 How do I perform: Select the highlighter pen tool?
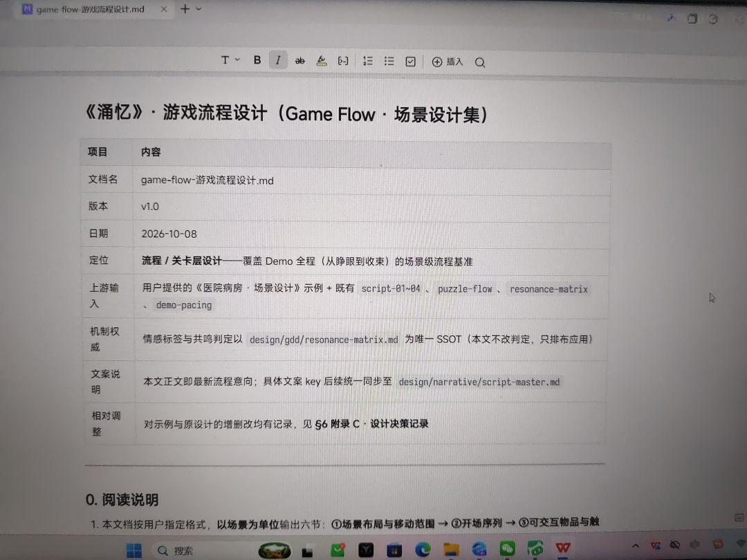(322, 60)
